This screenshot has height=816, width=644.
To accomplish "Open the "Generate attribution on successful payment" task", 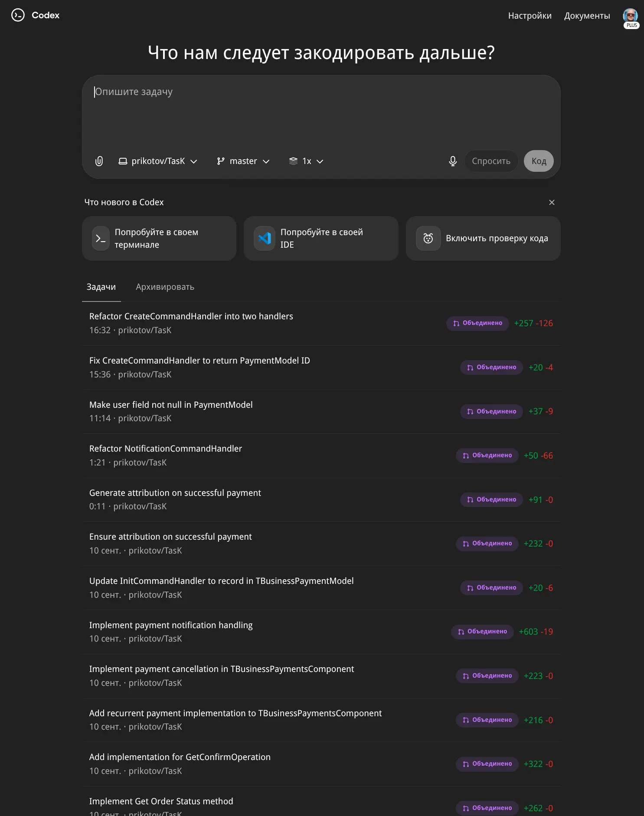I will (175, 493).
